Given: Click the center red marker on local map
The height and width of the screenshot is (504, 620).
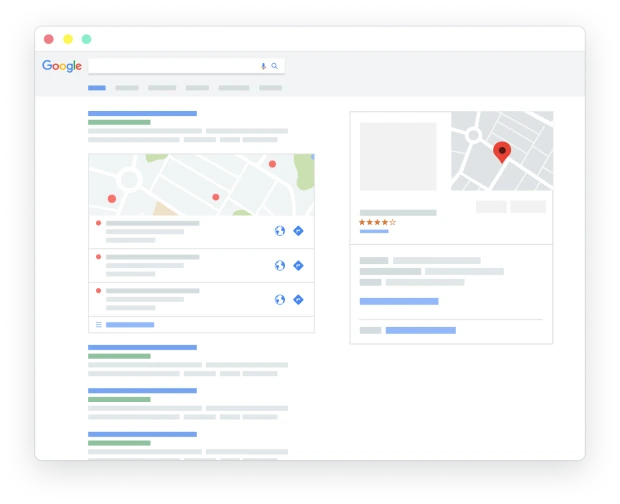Looking at the screenshot, I should point(216,197).
